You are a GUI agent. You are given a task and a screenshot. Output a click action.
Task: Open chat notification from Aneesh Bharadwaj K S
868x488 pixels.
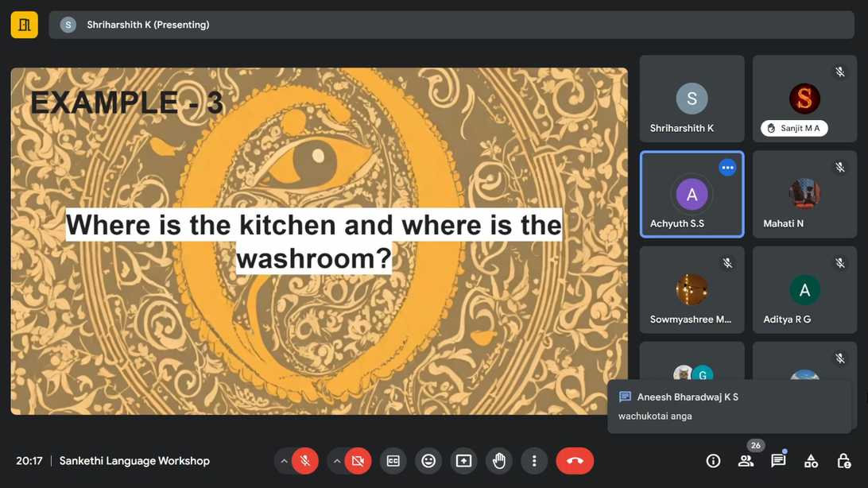tap(729, 406)
